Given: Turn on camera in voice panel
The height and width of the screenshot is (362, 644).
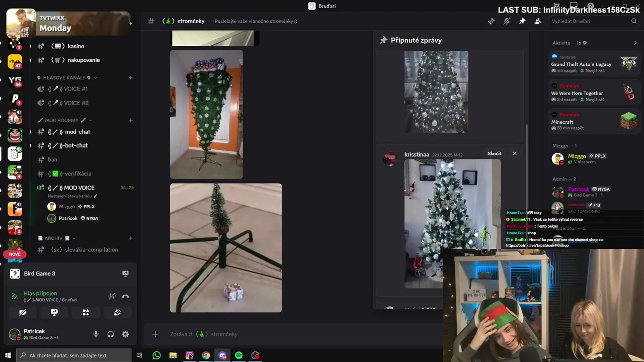Looking at the screenshot, I should coord(23,312).
